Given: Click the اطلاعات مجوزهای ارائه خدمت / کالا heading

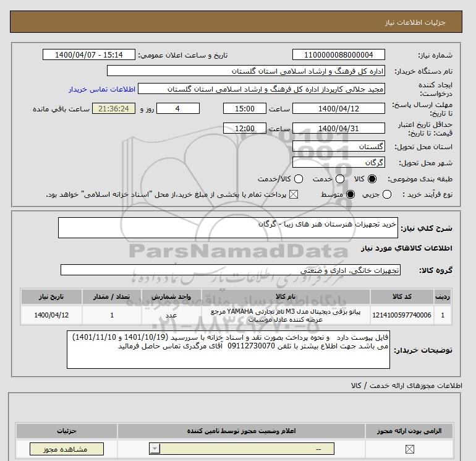Looking at the screenshot, I should 407,386.
